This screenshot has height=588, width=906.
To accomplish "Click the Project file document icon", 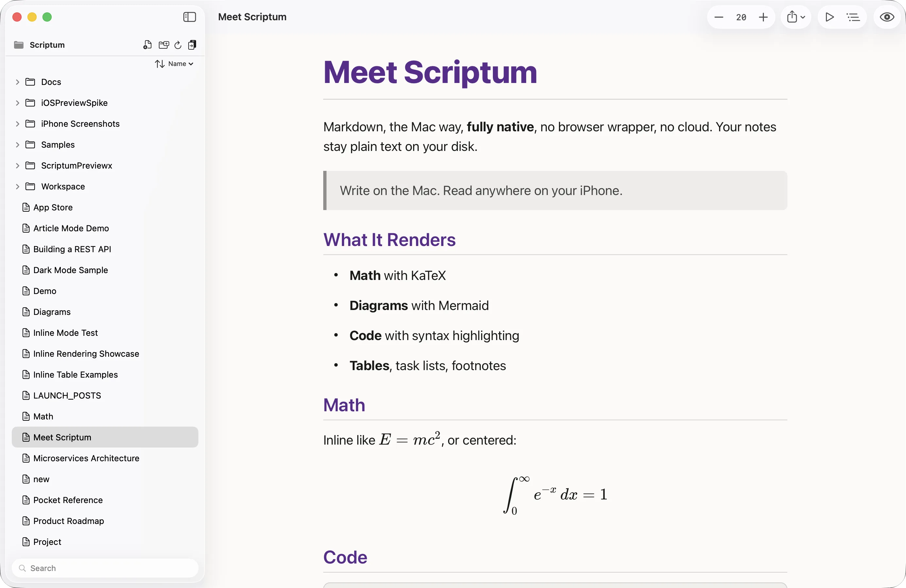I will (26, 542).
